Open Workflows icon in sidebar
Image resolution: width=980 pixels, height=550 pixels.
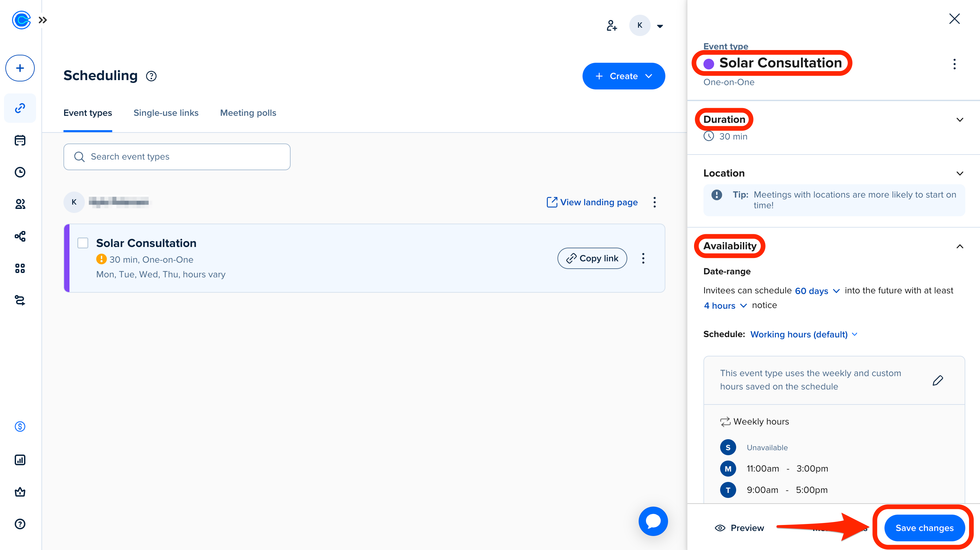20,236
